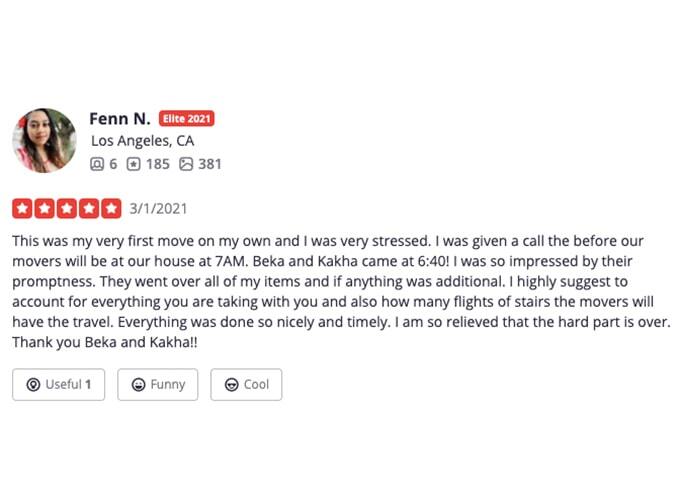Mark the review as Useful
The width and height of the screenshot is (680, 500).
[x=59, y=385]
